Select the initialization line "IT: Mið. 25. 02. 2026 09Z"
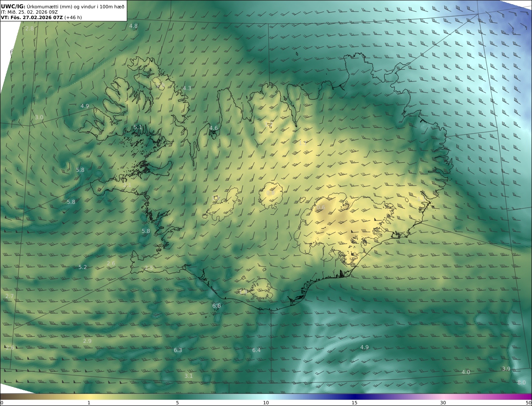Viewport: 532px width, 406px height. [x=29, y=12]
